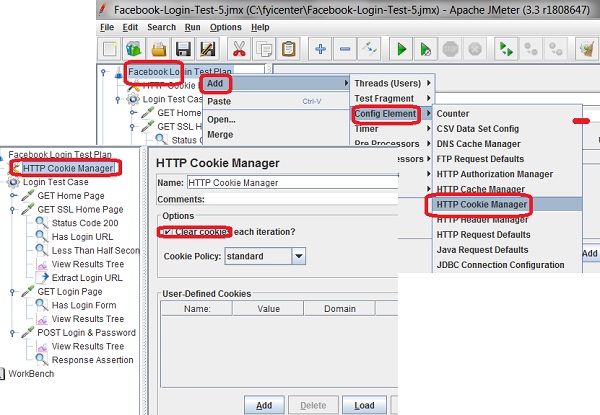The height and width of the screenshot is (415, 600).
Task: Click the Copy toolbar icon
Action: (264, 49)
